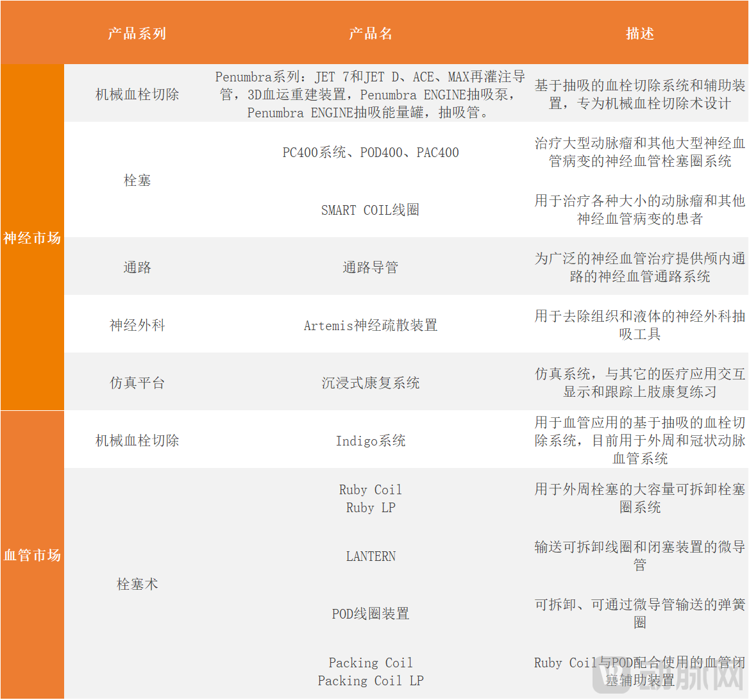Click the SMART COIL线圈 cell

371,210
